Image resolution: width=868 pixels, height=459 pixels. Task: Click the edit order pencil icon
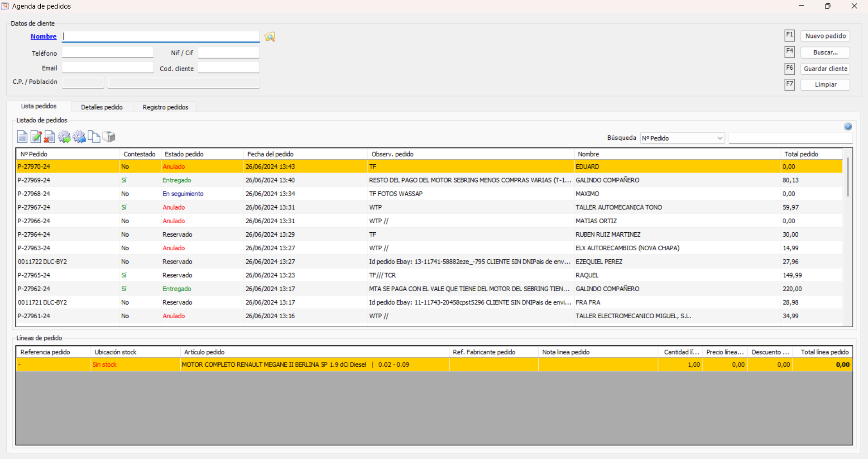coord(36,137)
